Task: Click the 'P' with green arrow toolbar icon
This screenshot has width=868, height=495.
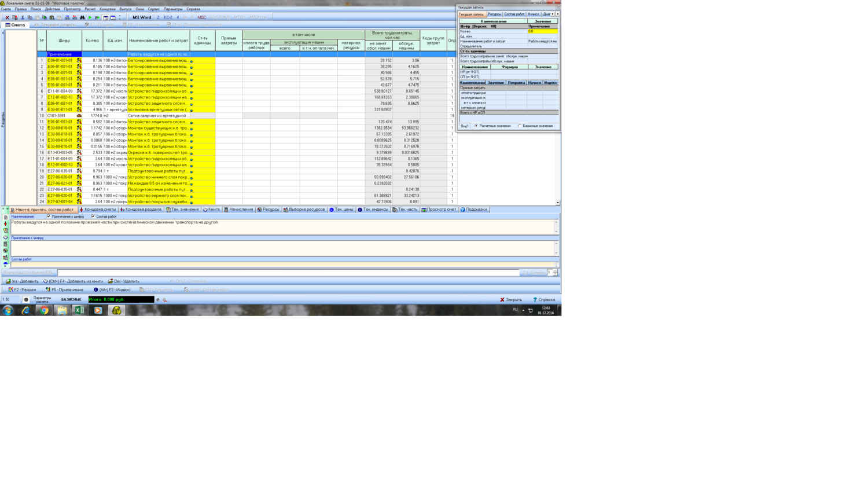Action: pos(98,17)
